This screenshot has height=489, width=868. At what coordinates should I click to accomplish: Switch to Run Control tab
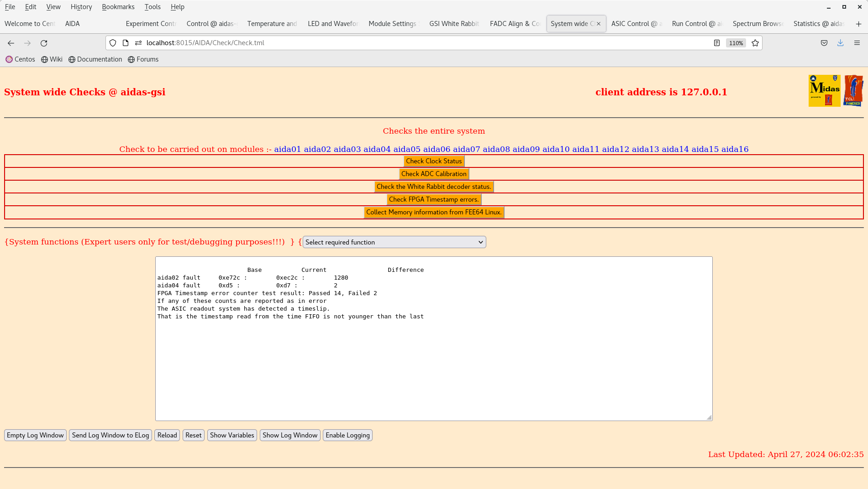(698, 24)
